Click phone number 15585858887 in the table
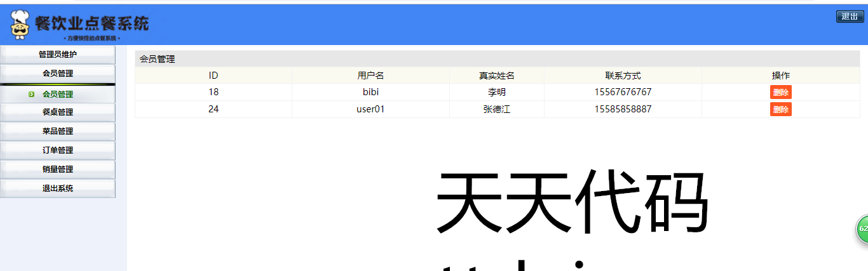The image size is (868, 271). 623,109
